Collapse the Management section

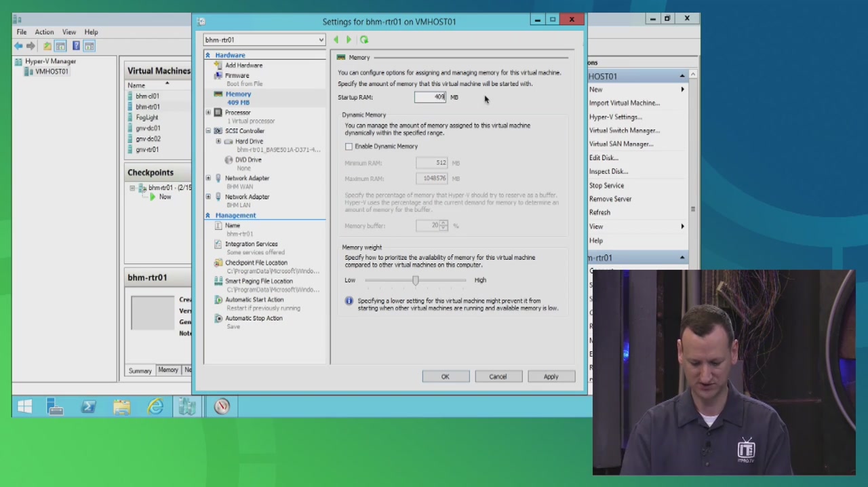point(208,215)
